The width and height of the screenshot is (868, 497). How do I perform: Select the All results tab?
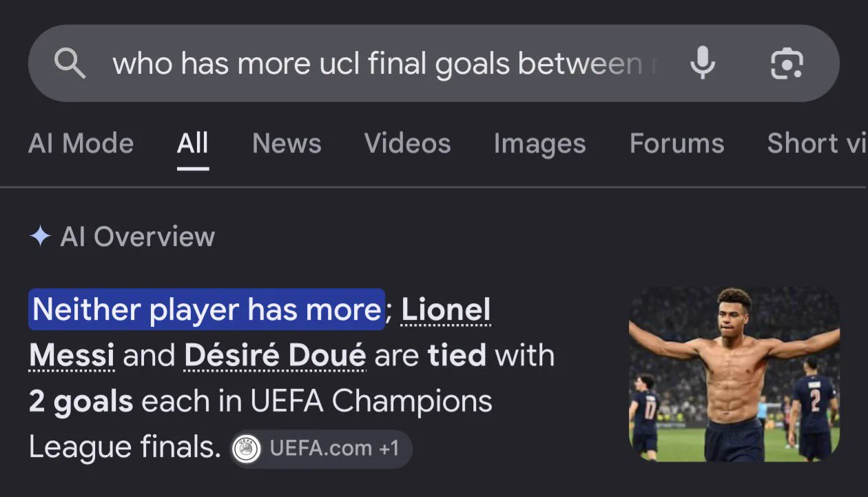coord(192,143)
